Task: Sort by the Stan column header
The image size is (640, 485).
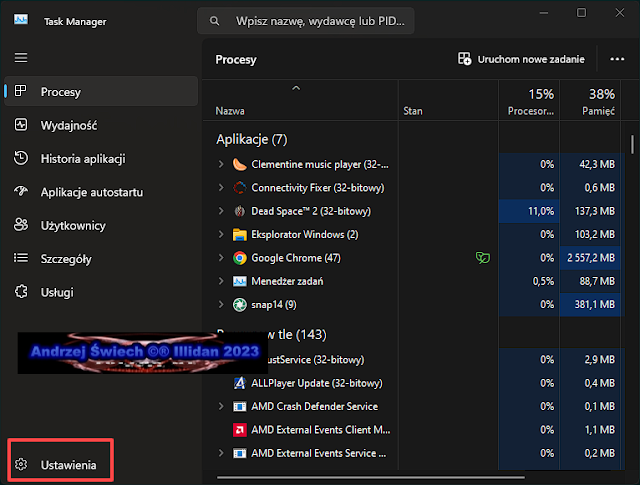Action: [x=448, y=100]
